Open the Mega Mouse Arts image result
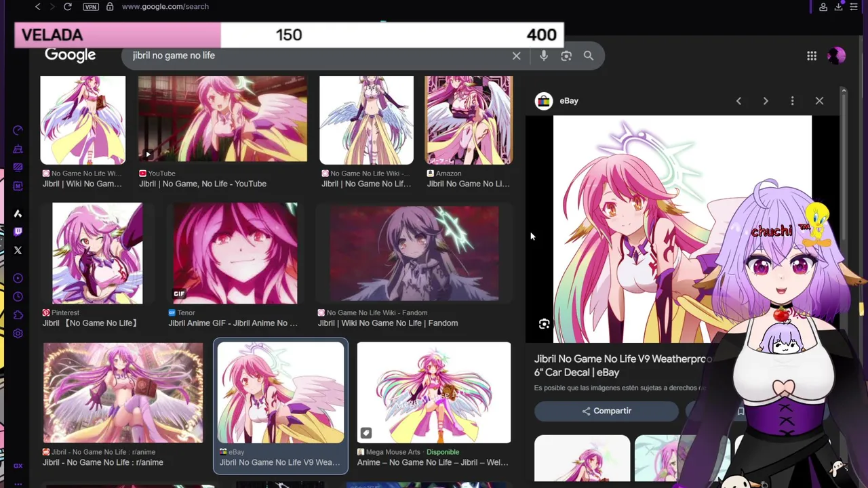 click(434, 392)
